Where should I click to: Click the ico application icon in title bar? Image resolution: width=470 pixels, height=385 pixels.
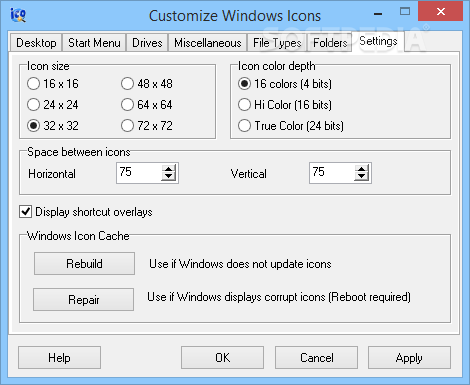[18, 15]
